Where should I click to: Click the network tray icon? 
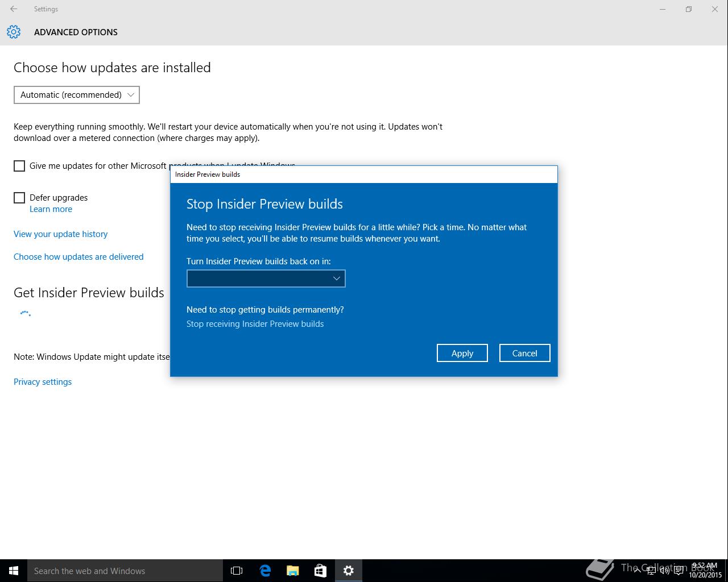click(651, 571)
